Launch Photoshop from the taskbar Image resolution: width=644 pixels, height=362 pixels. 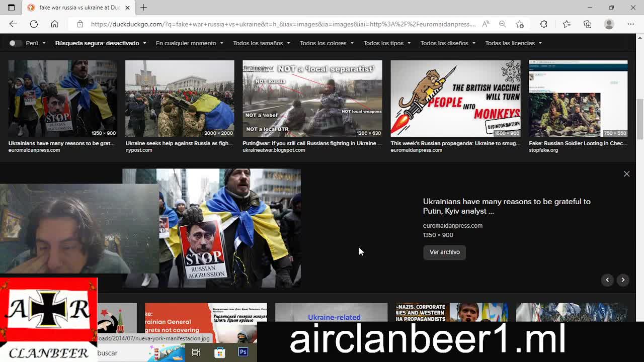[x=243, y=352]
